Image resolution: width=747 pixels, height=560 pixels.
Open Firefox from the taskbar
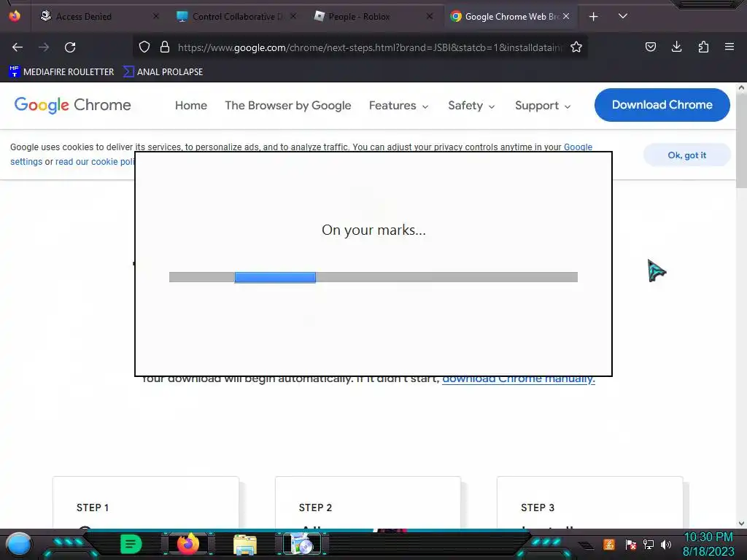(x=187, y=544)
